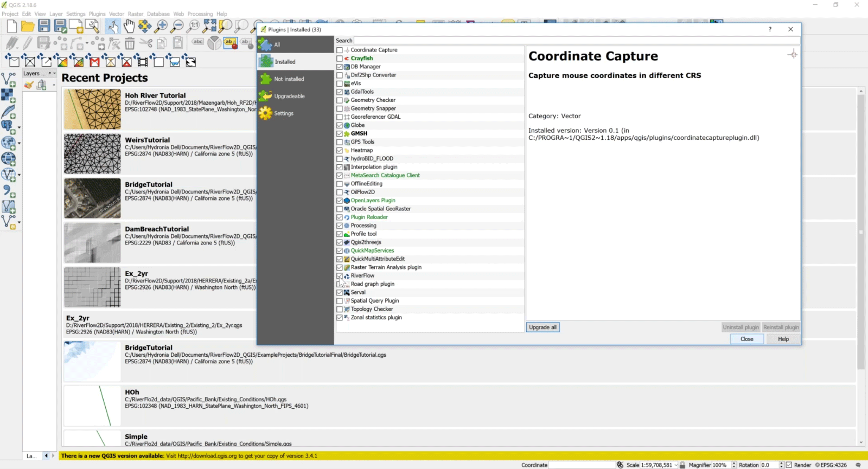Click the Add Vector Layer icon

tap(9, 80)
